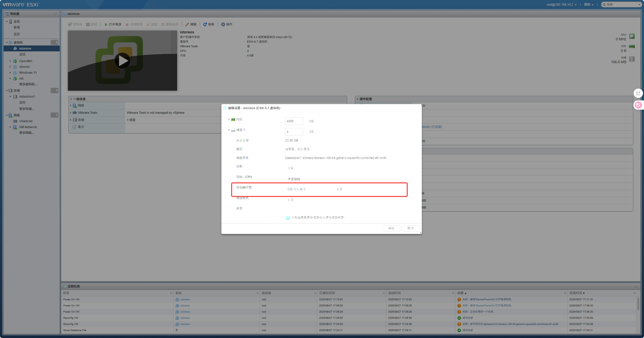Image resolution: width=644 pixels, height=338 pixels.
Task: Click the 重新启动 restart icon
Action: pos(163,24)
